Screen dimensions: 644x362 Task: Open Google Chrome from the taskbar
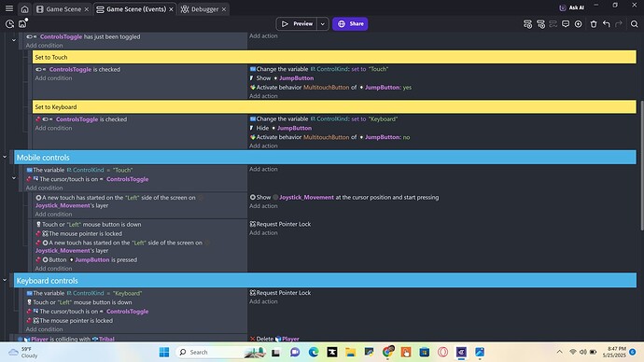[387, 352]
